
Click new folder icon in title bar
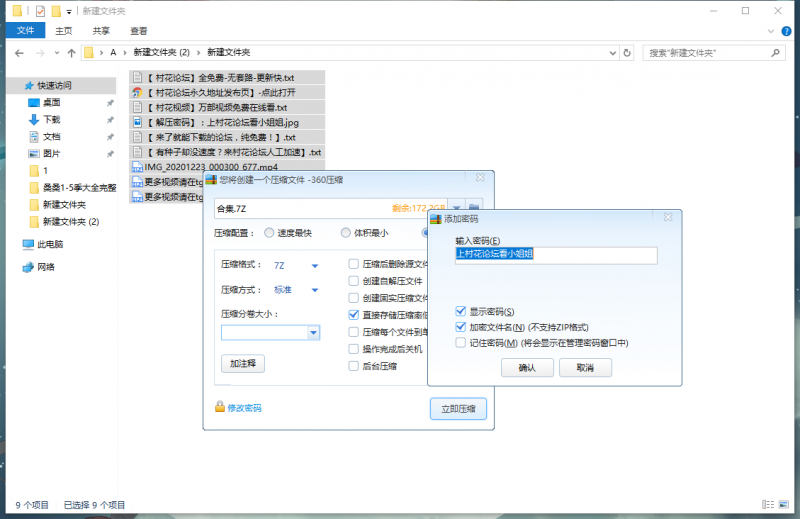click(56, 11)
